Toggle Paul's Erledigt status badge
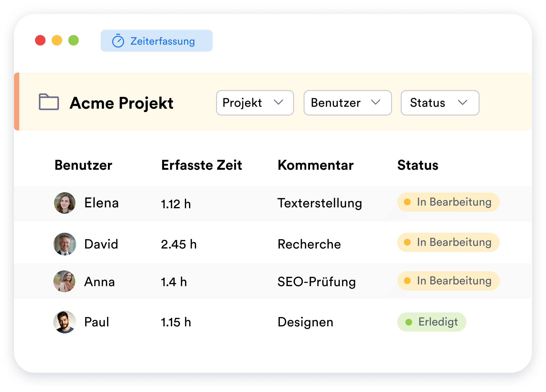The height and width of the screenshot is (392, 546). pos(432,322)
